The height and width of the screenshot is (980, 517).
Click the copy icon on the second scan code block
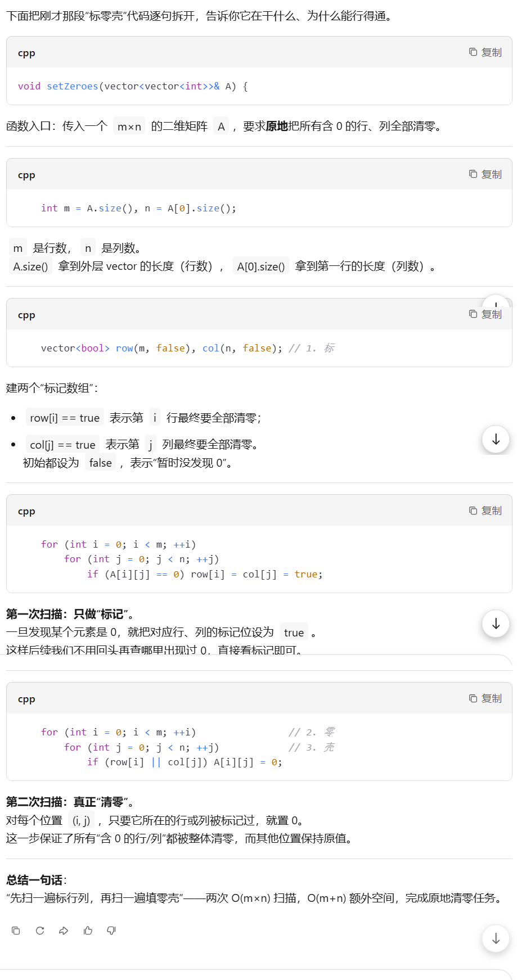click(485, 698)
